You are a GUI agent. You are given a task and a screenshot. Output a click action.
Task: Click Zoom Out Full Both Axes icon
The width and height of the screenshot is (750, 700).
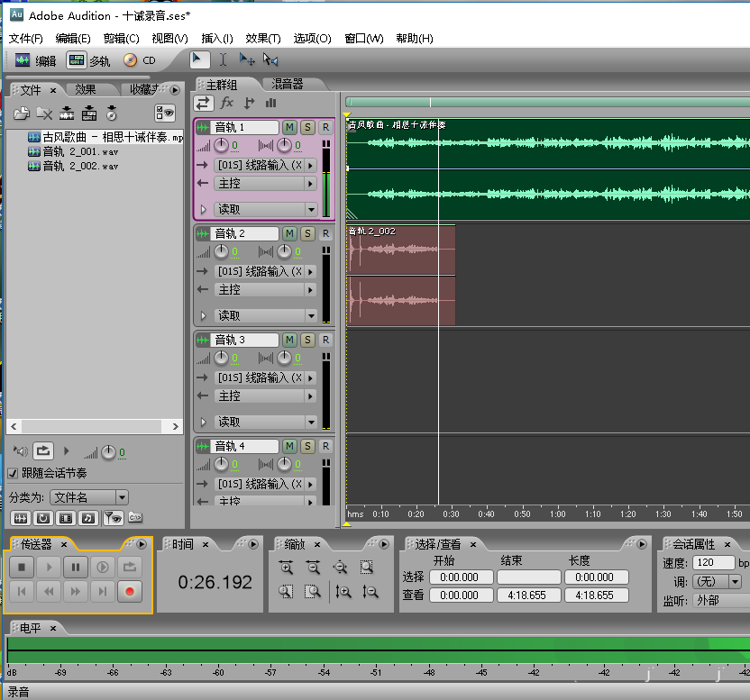[x=340, y=568]
